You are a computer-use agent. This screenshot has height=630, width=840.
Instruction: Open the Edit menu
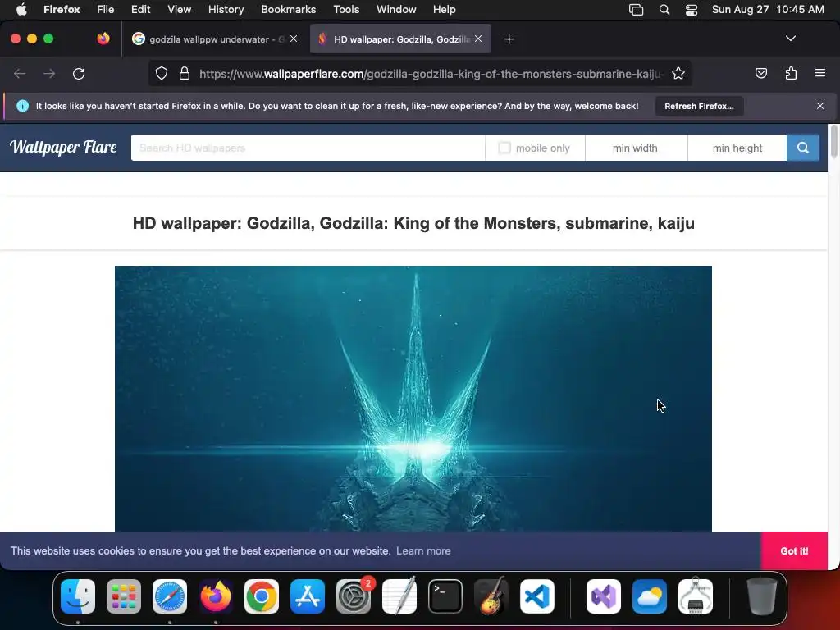click(141, 9)
